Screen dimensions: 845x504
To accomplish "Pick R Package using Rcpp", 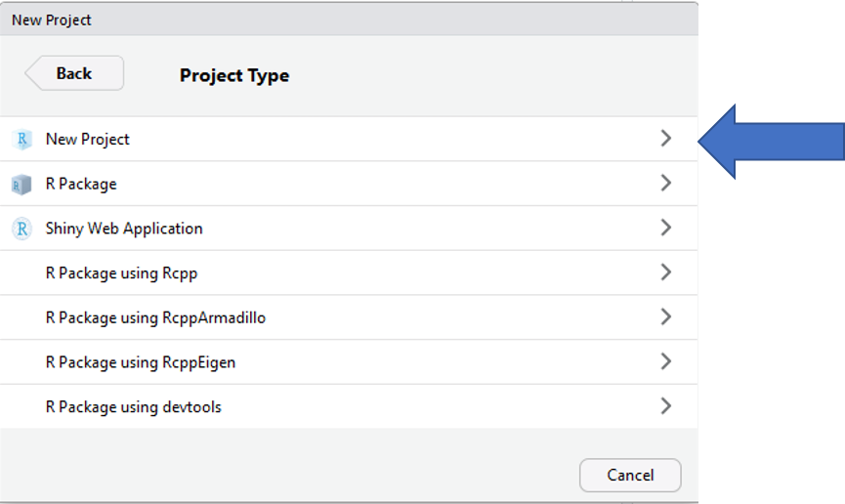I will pyautogui.click(x=349, y=273).
